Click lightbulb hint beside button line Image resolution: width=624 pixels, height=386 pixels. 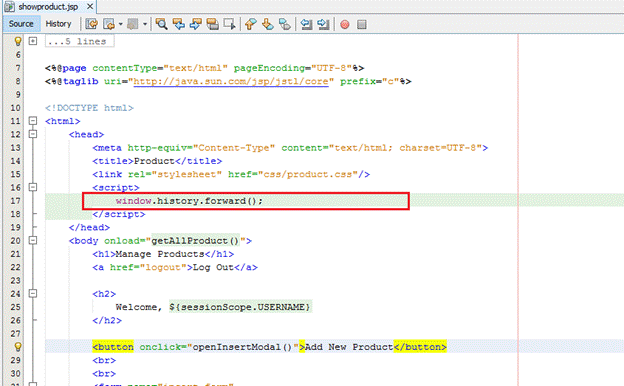(x=18, y=347)
